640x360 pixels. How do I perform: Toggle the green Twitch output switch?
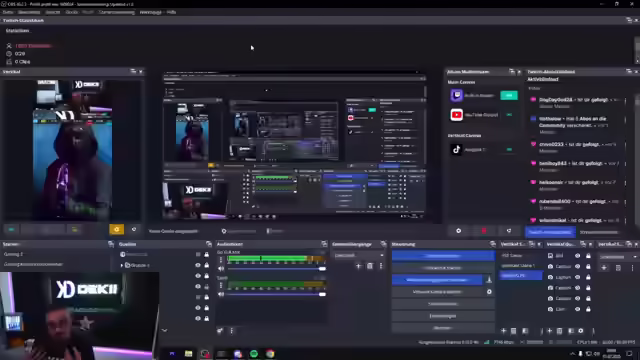point(509,96)
